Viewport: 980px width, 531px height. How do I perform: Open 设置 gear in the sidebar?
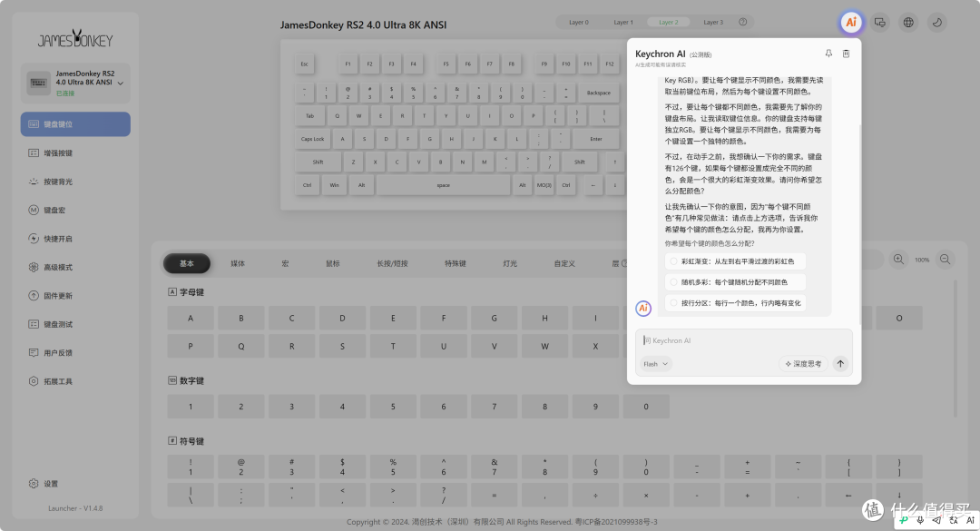click(44, 484)
